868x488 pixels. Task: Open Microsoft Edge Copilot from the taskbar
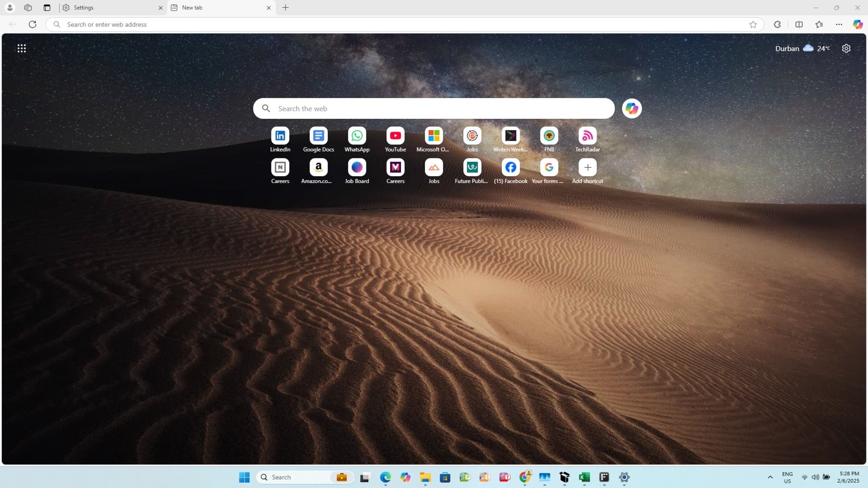406,477
